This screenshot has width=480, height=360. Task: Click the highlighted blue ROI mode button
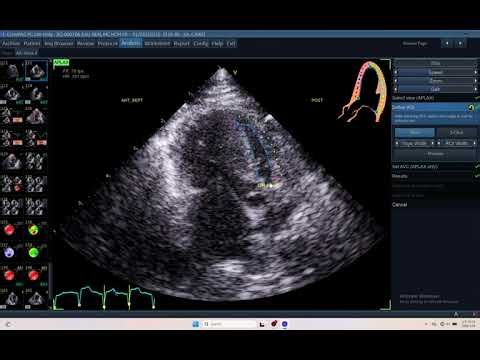415,133
